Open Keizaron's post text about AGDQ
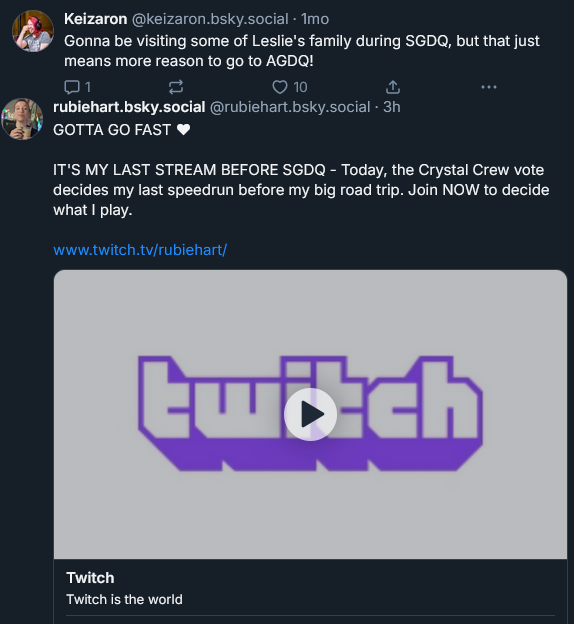Screen dimensions: 574x624 pos(302,51)
